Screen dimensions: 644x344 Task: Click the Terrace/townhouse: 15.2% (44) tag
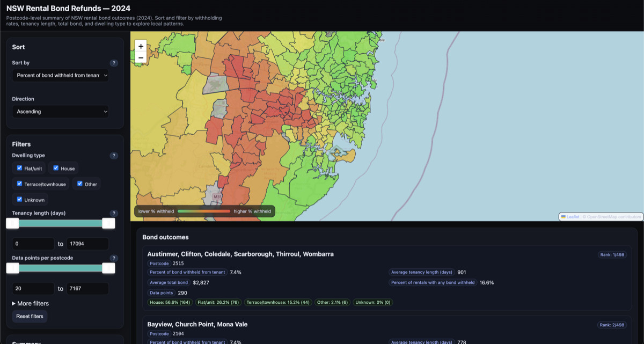click(x=279, y=302)
